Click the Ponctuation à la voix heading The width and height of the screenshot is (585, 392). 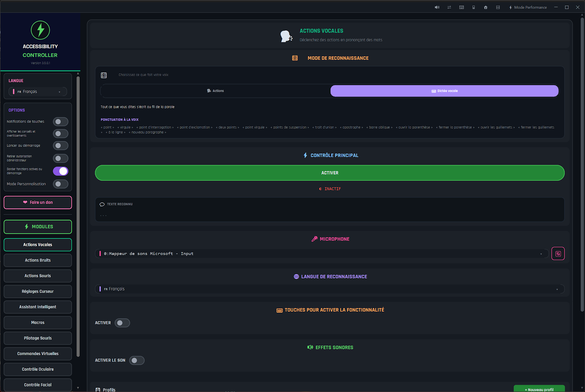120,120
